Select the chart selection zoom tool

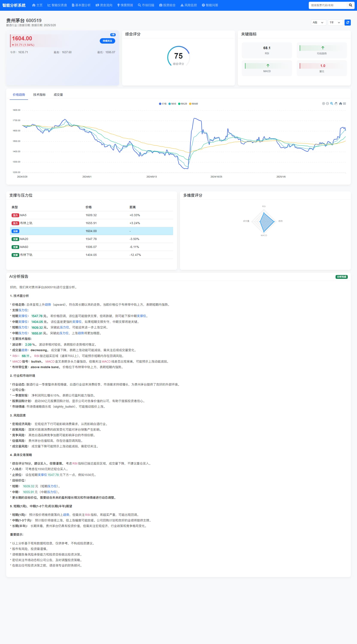tap(331, 103)
